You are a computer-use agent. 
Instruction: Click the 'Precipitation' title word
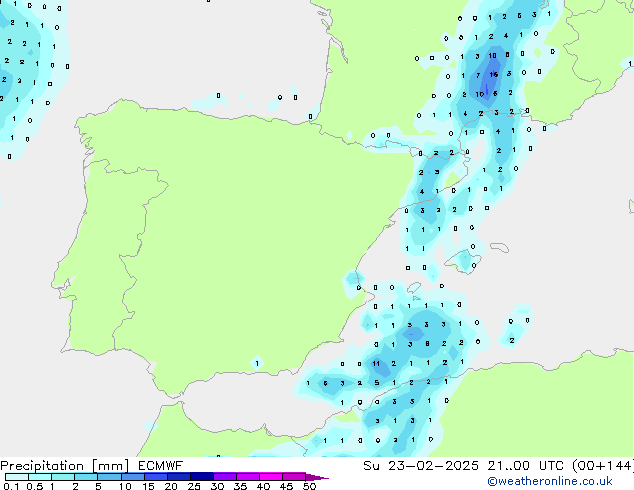[42, 466]
